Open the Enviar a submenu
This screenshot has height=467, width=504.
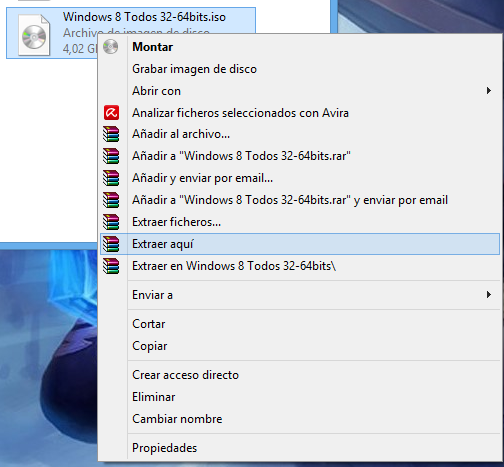(300, 295)
